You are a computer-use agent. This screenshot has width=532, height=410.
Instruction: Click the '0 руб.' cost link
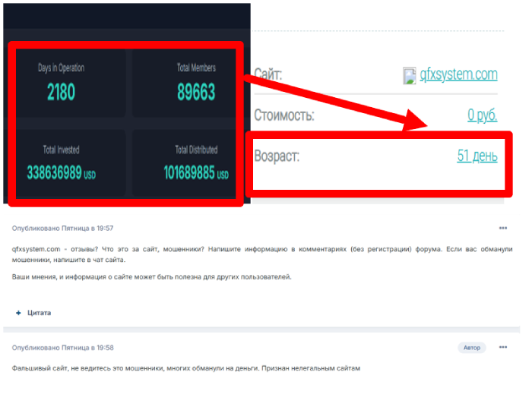(x=482, y=115)
